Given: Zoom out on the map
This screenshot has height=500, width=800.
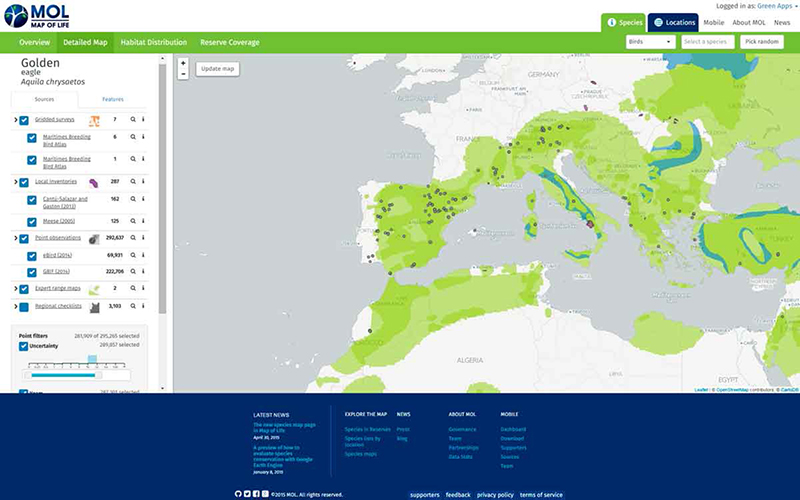Looking at the screenshot, I should (183, 74).
